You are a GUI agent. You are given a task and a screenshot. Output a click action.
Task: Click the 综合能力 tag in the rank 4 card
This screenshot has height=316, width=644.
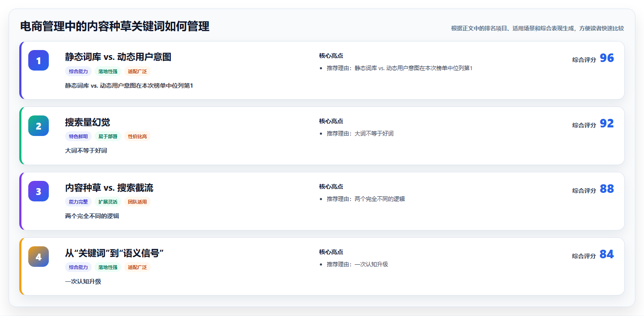point(78,268)
